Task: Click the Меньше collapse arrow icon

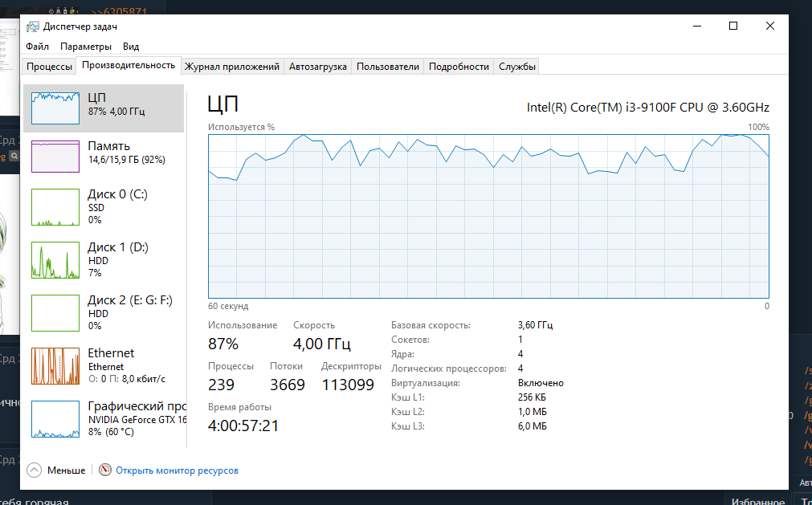Action: pyautogui.click(x=35, y=470)
